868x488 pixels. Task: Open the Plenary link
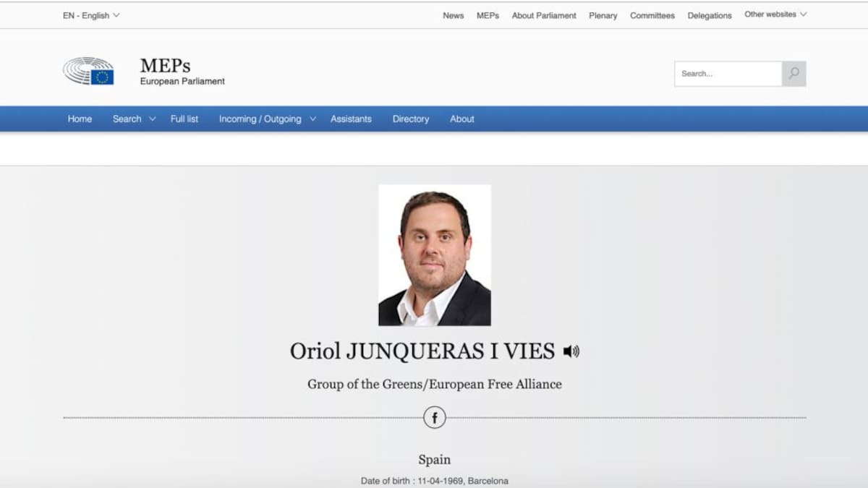pos(603,15)
